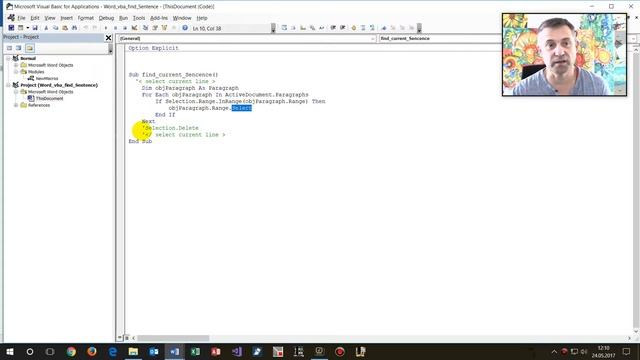Click the highlighted Select word in code
The image size is (640, 360).
(242, 108)
